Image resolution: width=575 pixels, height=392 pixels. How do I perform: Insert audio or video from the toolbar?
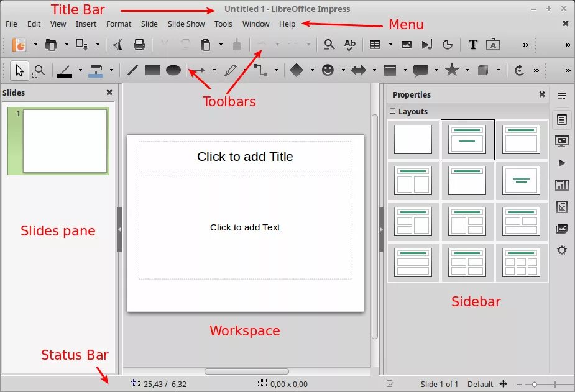427,45
